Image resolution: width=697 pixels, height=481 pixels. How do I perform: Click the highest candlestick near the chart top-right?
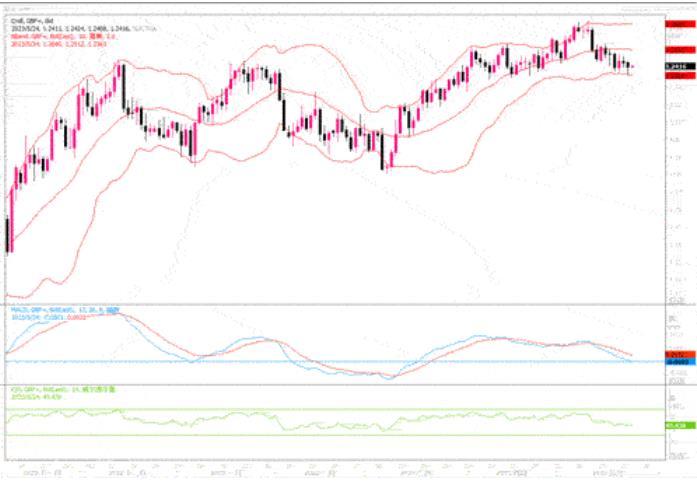tap(577, 30)
